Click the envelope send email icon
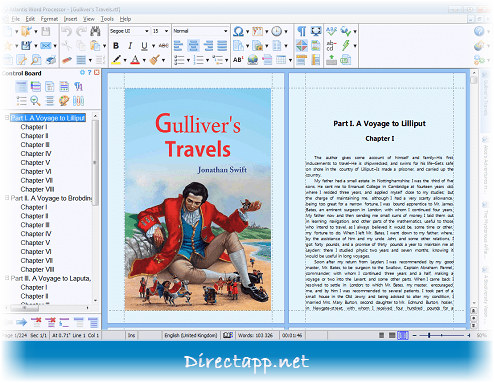 46,46
